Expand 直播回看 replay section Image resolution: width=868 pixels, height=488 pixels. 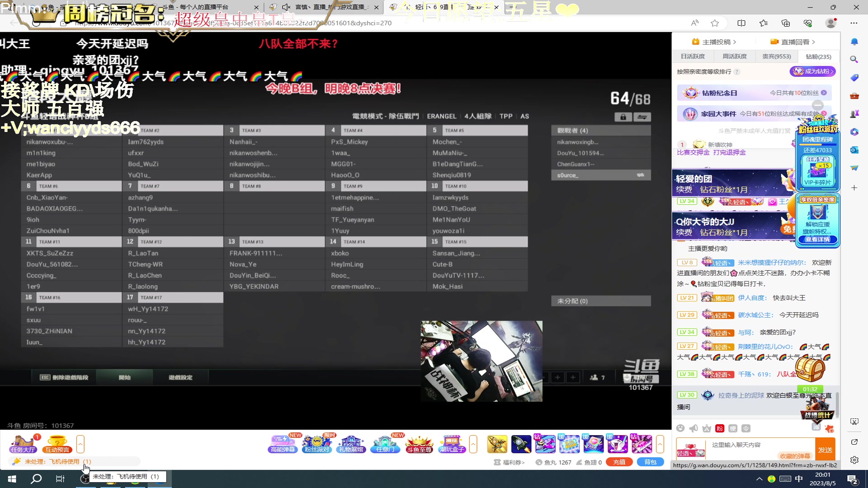click(793, 42)
